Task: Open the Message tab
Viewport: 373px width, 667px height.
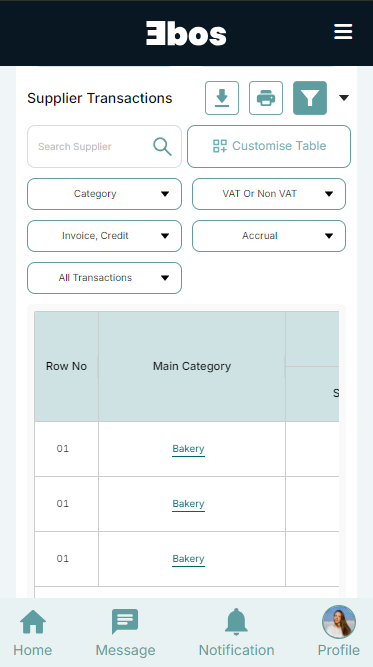Action: click(x=125, y=633)
